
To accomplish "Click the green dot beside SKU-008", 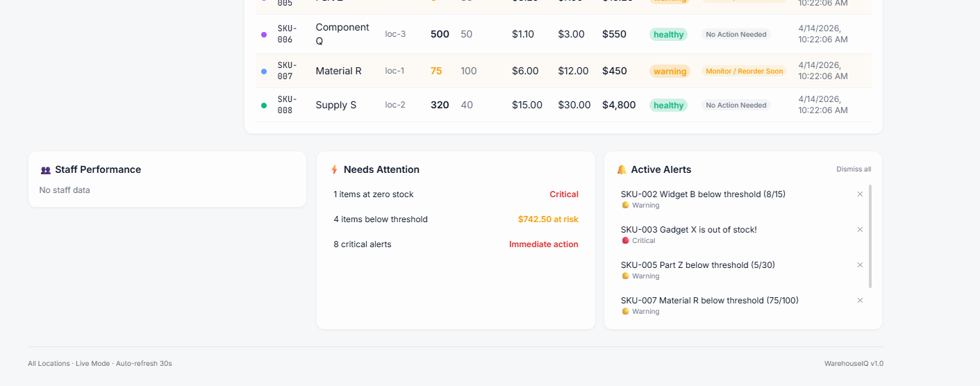I will [264, 106].
